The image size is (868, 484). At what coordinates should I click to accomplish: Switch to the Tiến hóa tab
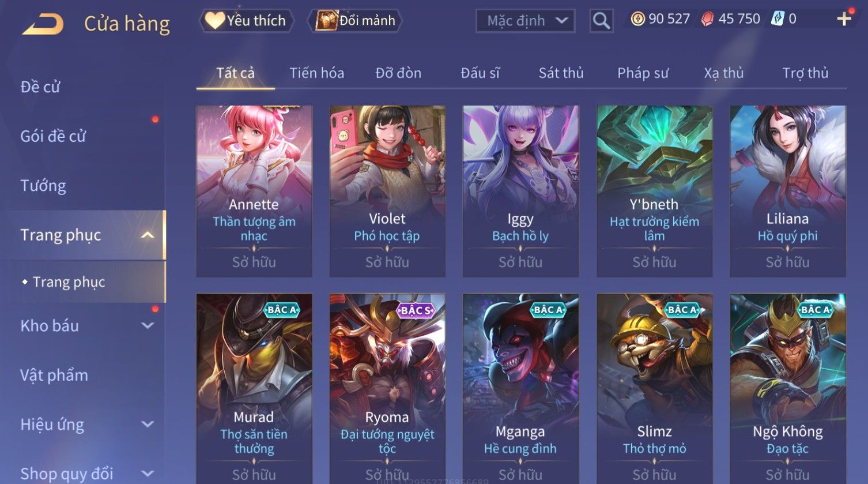[316, 73]
